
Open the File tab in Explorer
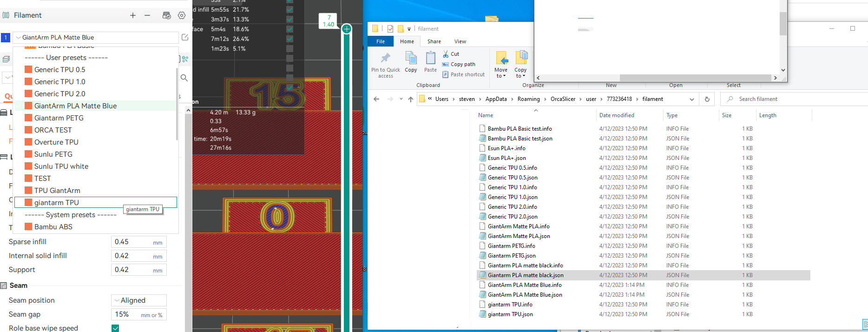(x=381, y=41)
